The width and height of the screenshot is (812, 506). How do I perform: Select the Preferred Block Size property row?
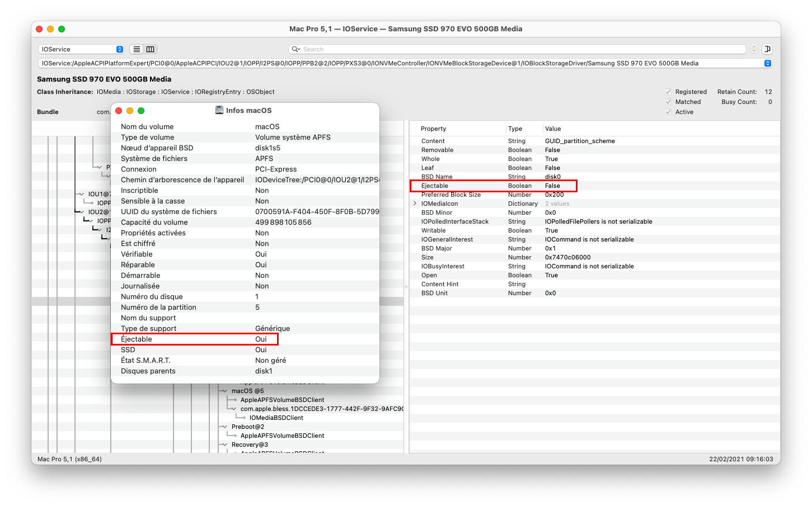point(595,195)
